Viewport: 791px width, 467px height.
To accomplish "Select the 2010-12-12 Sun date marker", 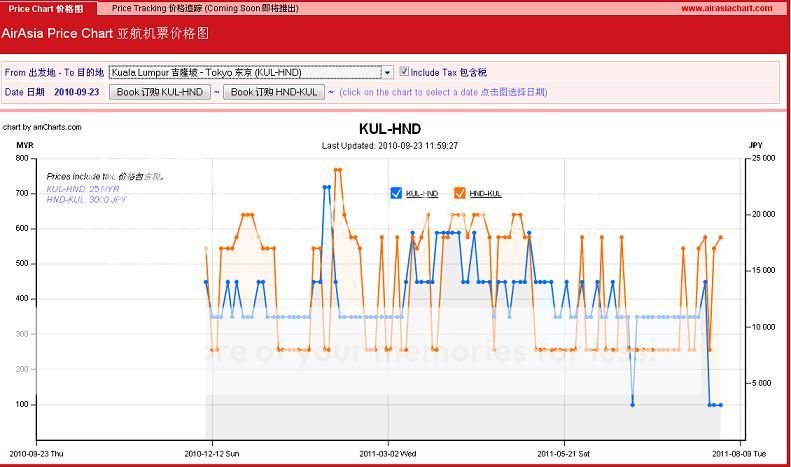I will point(211,452).
